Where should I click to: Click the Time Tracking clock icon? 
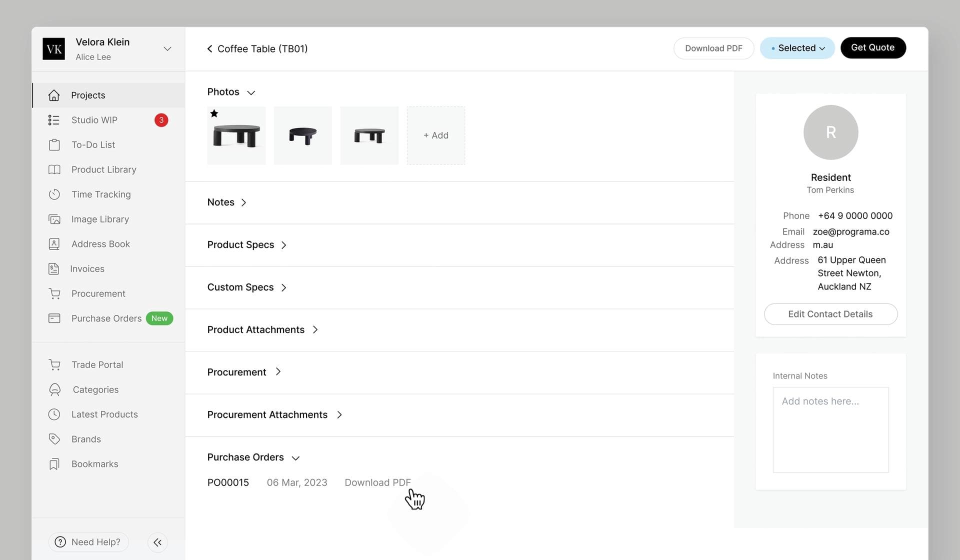coord(54,194)
